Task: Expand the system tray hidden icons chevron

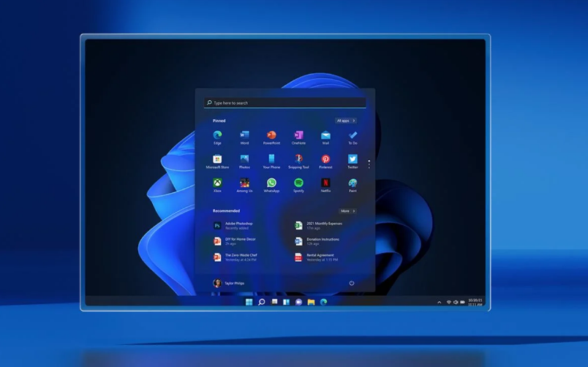Action: tap(439, 302)
